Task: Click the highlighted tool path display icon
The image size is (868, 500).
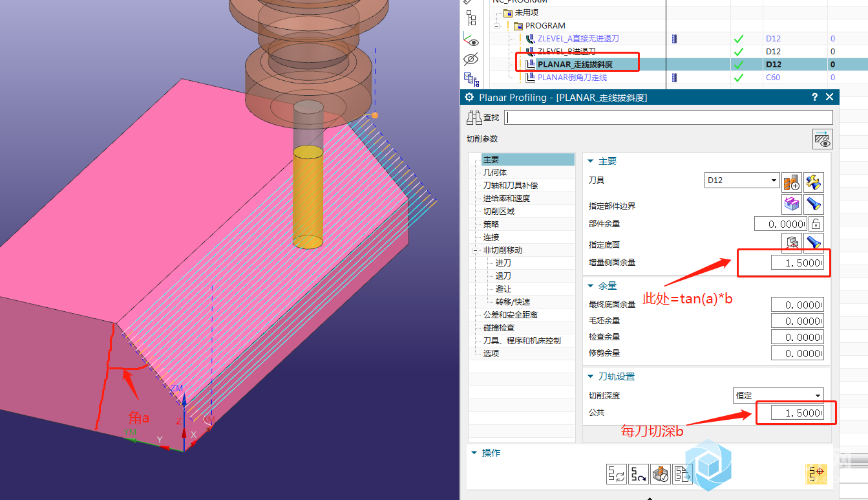Action: coord(815,474)
